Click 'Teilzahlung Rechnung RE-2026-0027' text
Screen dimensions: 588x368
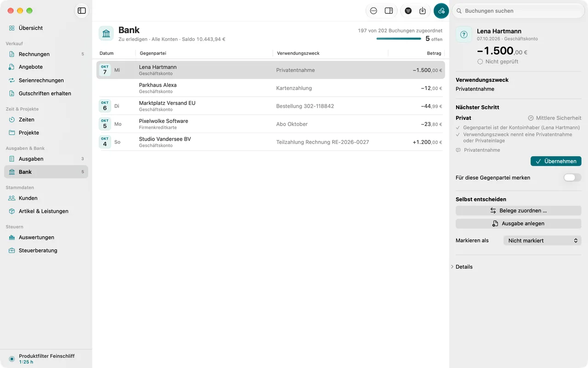point(322,142)
